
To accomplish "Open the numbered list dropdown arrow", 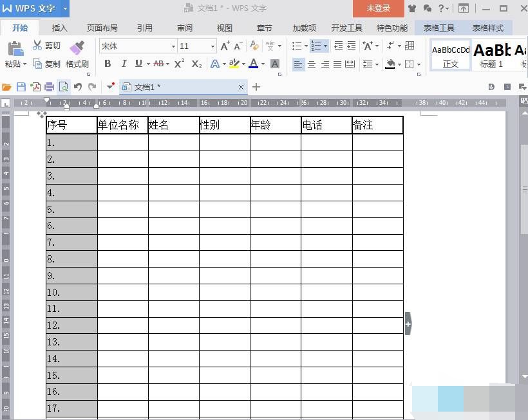I will click(x=326, y=46).
